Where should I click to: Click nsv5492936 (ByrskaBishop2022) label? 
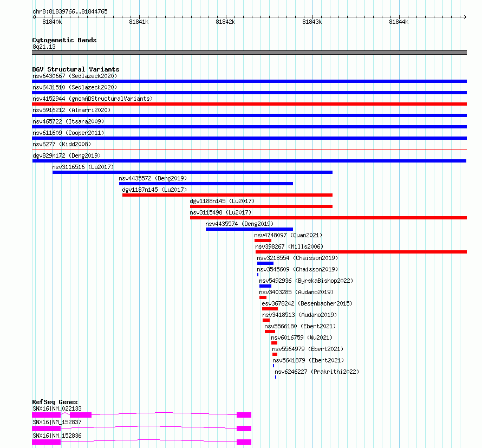pyautogui.click(x=306, y=281)
